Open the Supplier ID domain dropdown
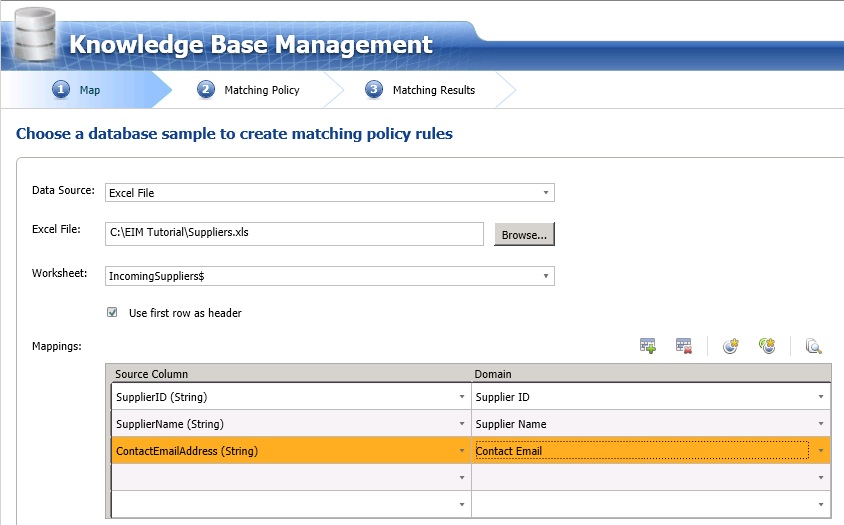 (820, 397)
